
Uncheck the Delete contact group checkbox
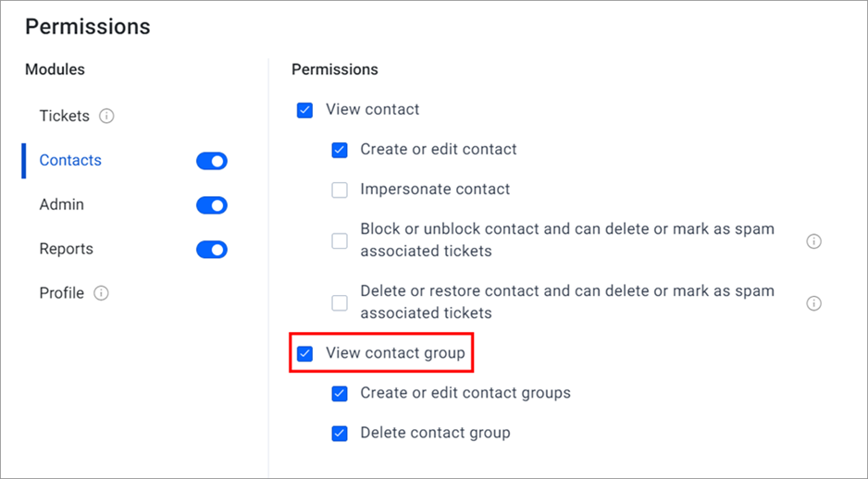coord(340,433)
